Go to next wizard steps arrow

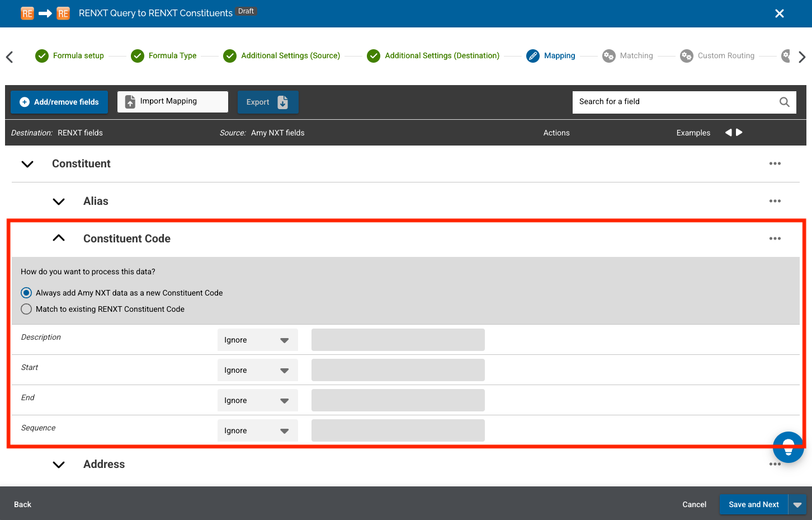click(x=802, y=57)
